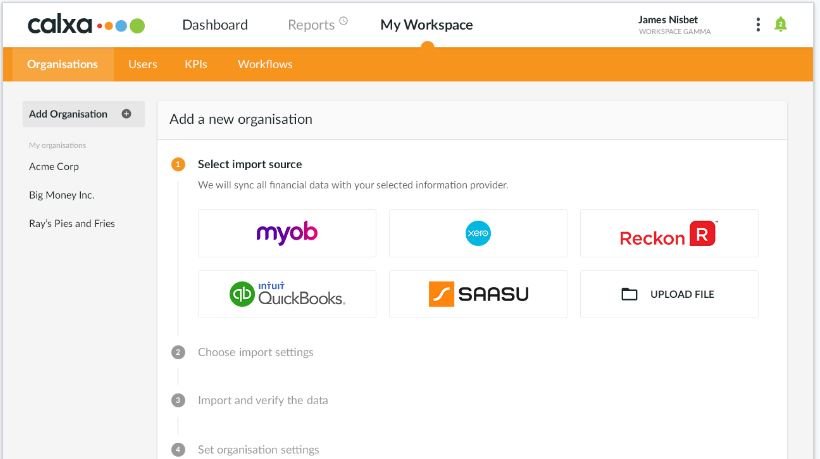Open the Dashboard page
Viewport: 820px width, 459px height.
pyautogui.click(x=215, y=25)
